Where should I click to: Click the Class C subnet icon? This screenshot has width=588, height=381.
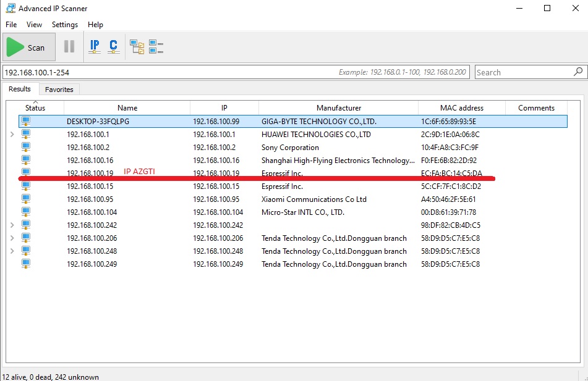point(113,46)
